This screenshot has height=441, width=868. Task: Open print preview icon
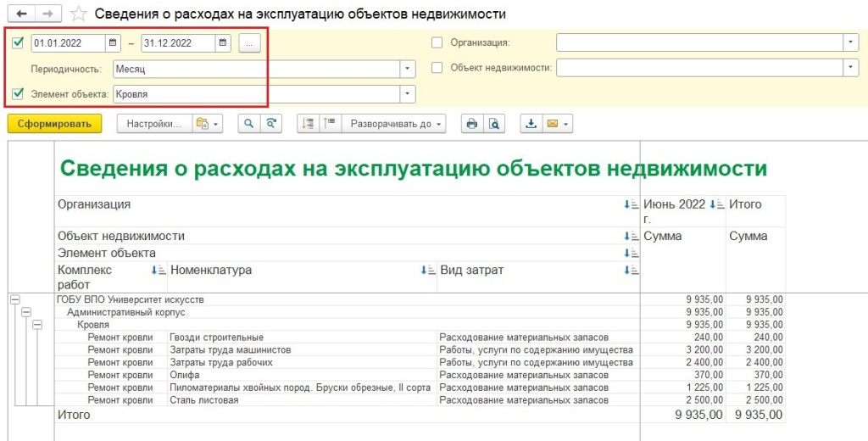click(493, 124)
